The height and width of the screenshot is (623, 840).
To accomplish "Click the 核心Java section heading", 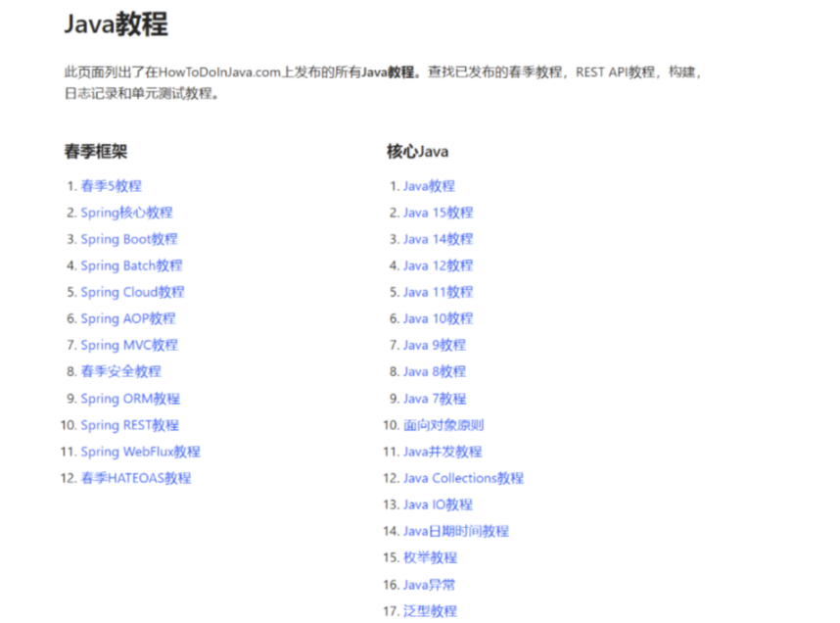I will pos(418,151).
